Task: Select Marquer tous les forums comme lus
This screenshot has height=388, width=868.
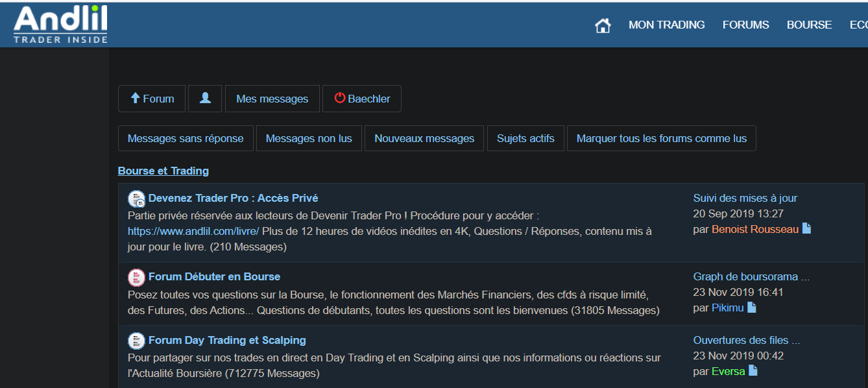Action: coord(662,138)
